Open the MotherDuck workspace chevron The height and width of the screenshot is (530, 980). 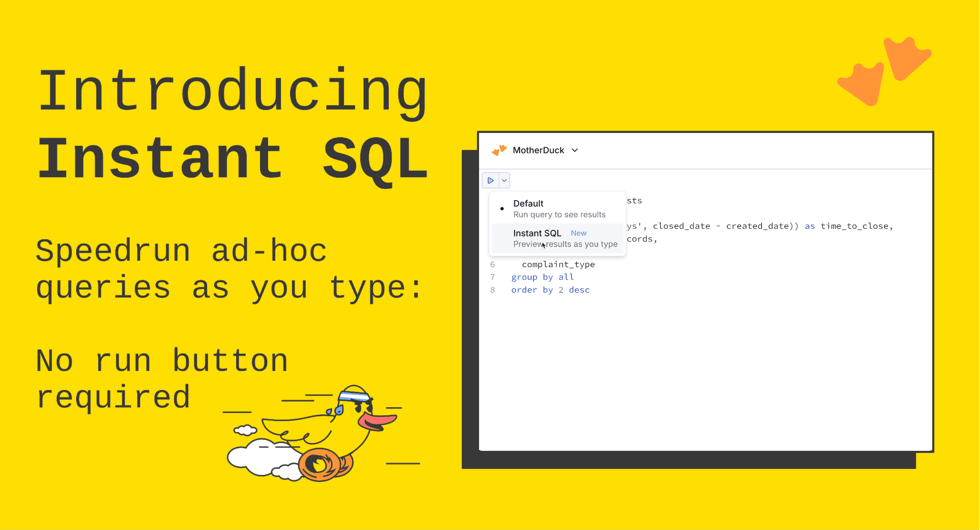575,150
